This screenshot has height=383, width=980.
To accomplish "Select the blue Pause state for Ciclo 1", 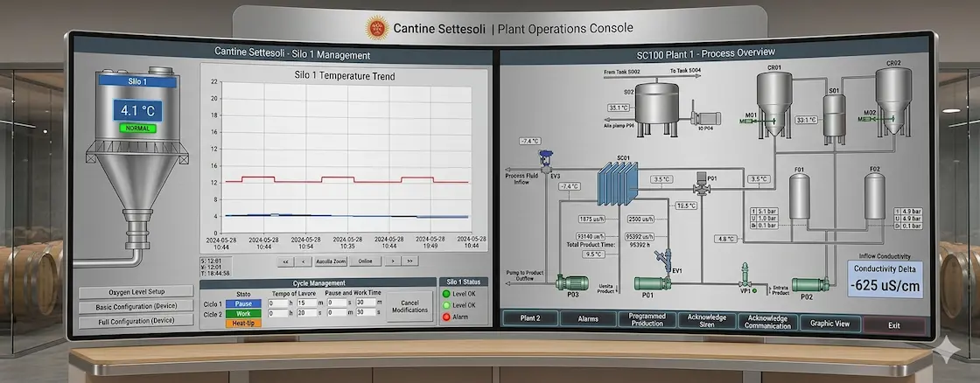I will [x=243, y=303].
